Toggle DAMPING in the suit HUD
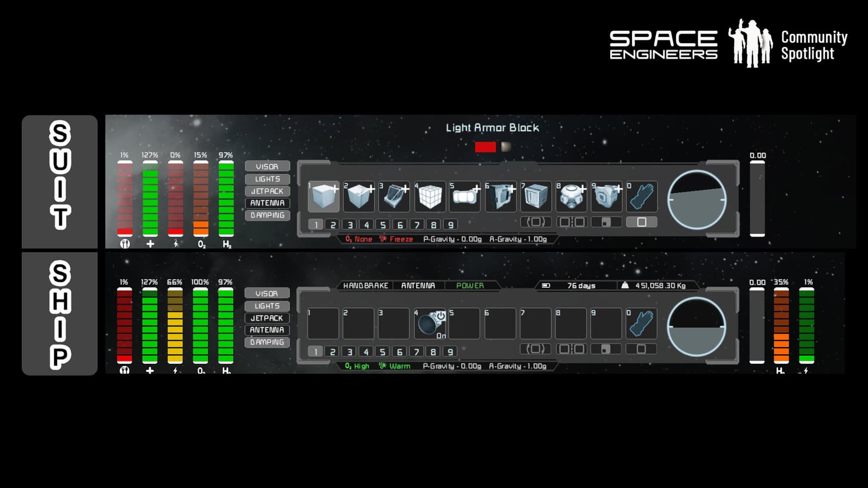 [267, 215]
